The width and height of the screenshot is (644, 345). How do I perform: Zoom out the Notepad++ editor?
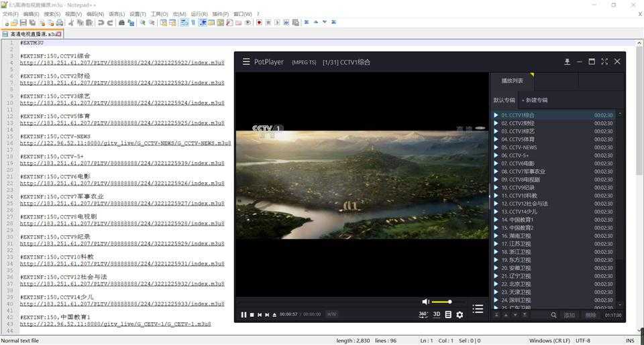152,23
